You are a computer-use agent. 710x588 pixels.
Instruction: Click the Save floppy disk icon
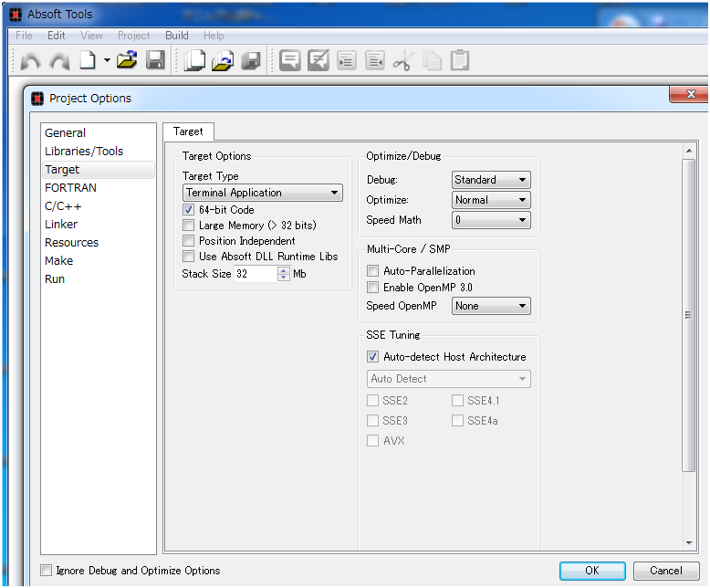click(x=155, y=59)
